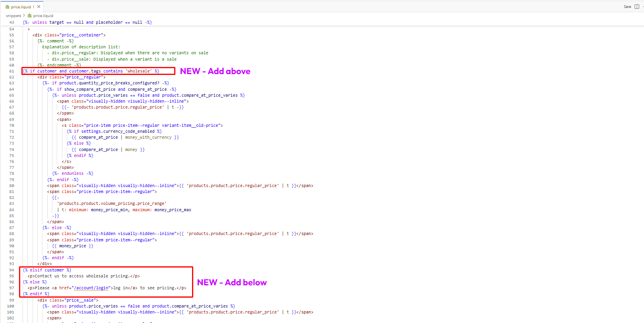The image size is (644, 323).
Task: Click the /account/login href link text
Action: 91,288
